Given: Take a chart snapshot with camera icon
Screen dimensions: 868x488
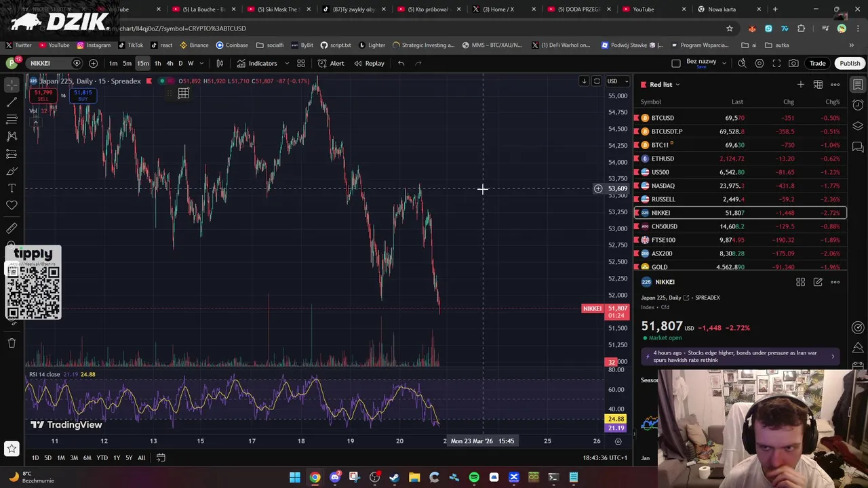Looking at the screenshot, I should pos(793,63).
